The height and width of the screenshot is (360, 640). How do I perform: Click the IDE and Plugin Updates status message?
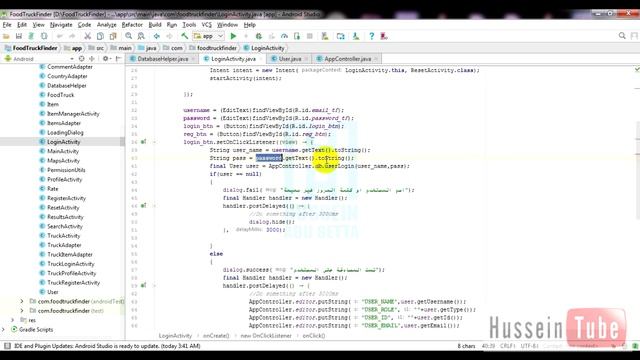(107, 346)
